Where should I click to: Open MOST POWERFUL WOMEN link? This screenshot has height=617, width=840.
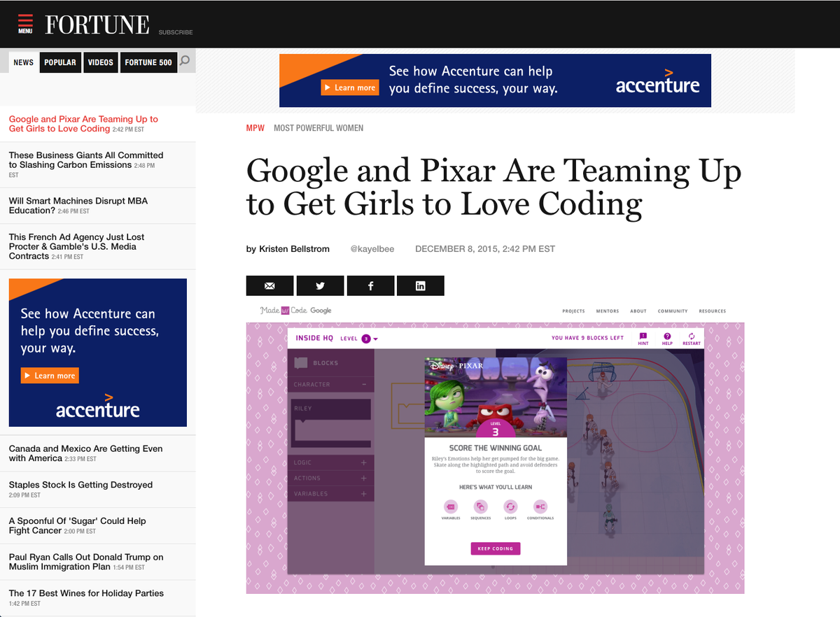click(x=318, y=128)
